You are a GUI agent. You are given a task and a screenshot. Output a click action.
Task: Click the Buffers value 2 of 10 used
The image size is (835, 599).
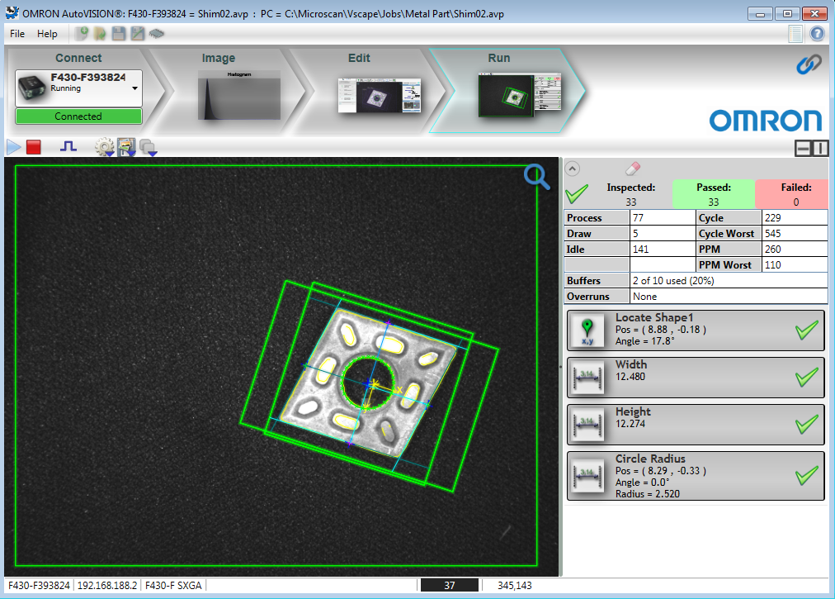pos(728,281)
